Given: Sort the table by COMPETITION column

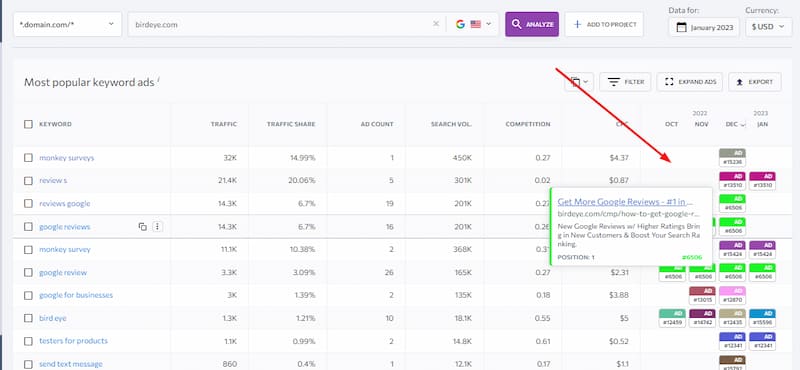Looking at the screenshot, I should click(x=528, y=124).
